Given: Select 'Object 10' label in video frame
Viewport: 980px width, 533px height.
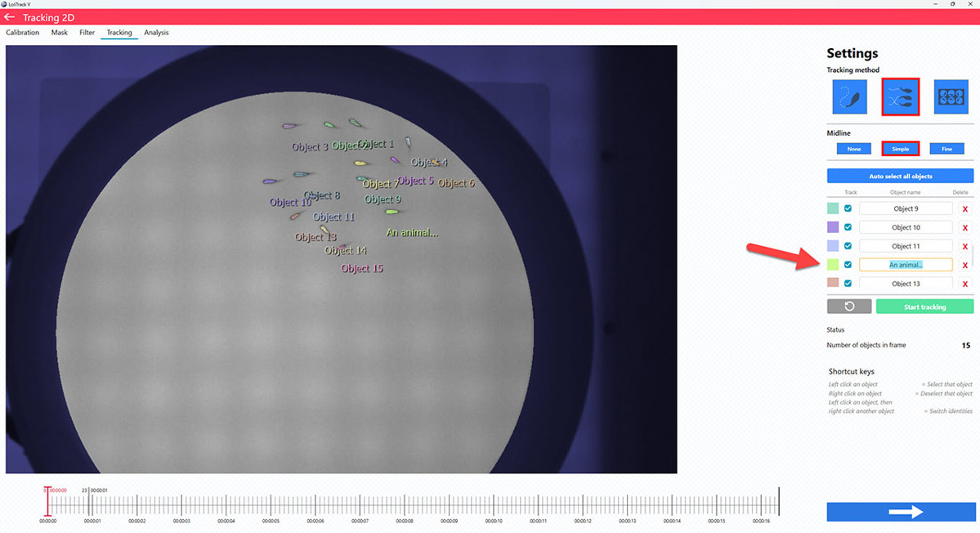Looking at the screenshot, I should (290, 203).
